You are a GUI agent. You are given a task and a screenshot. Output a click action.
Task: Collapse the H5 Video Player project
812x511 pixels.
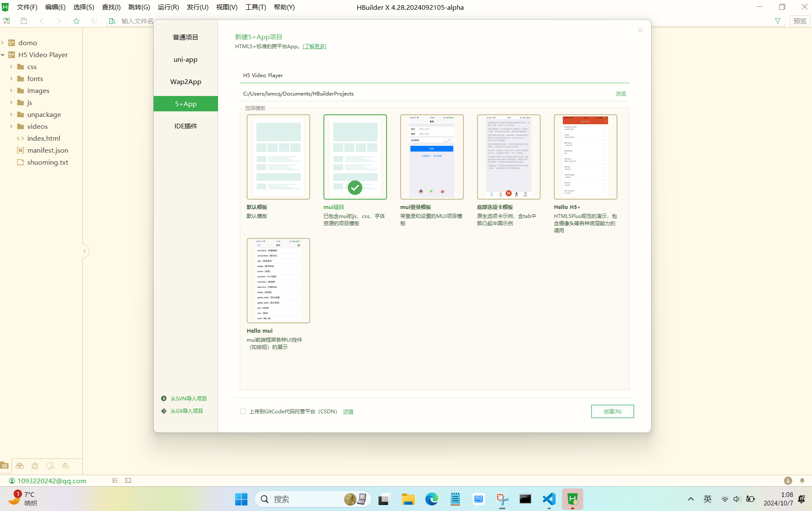[3, 55]
